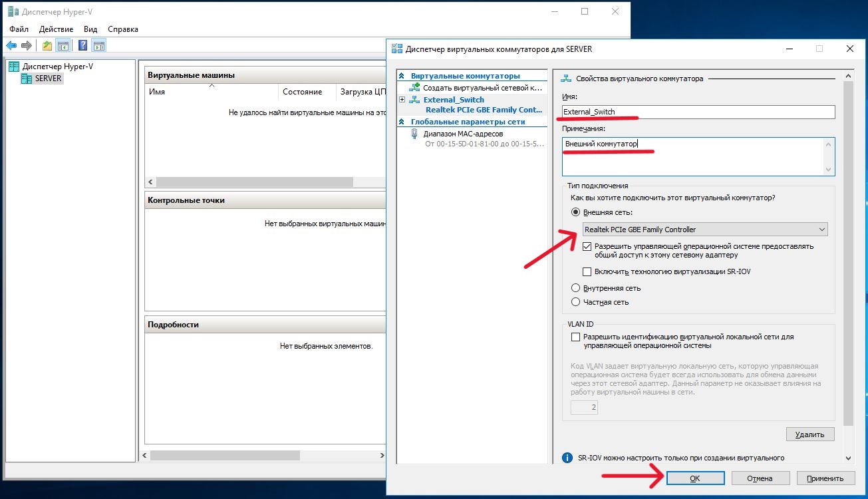Select the Внутренняя сеть radio button
This screenshot has width=868, height=499.
click(x=576, y=288)
